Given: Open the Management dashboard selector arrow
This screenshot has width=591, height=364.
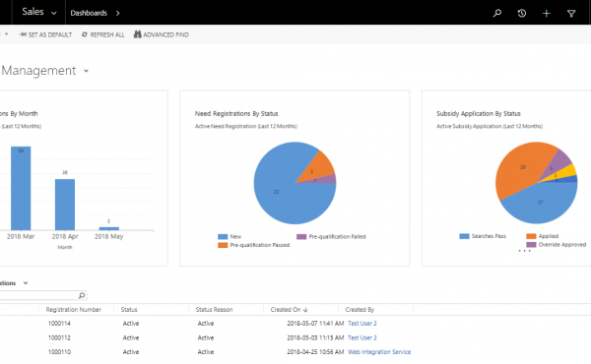Looking at the screenshot, I should point(86,71).
